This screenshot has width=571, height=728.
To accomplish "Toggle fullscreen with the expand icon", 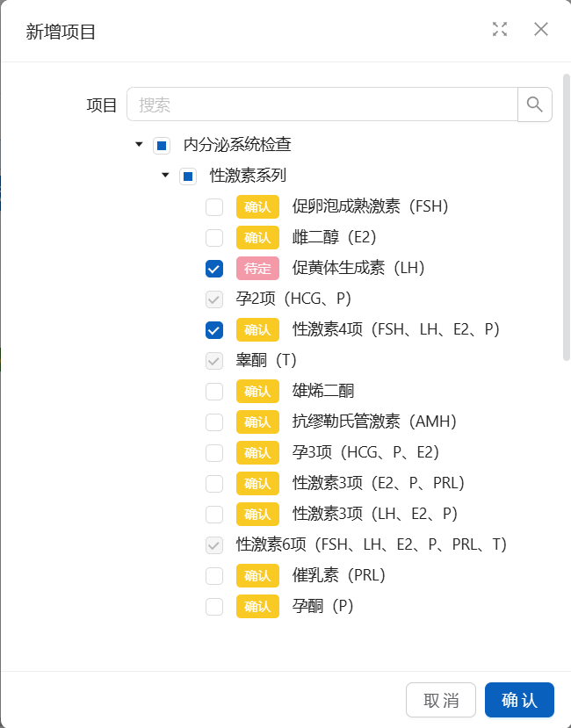I will click(x=500, y=29).
